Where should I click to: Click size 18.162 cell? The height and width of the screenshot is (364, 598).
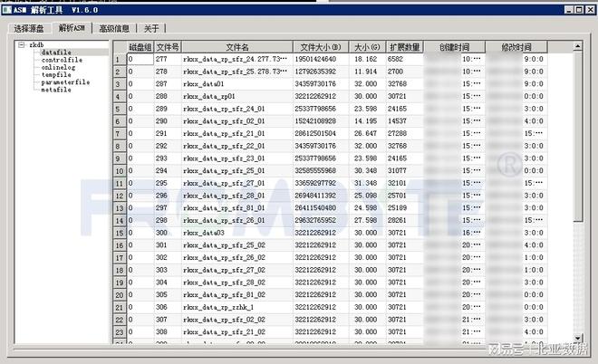[367, 60]
